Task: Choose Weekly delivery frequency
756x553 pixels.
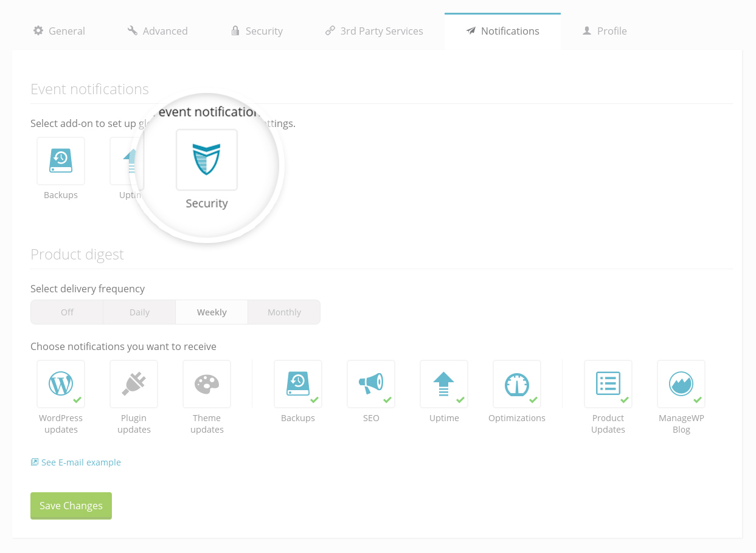Action: tap(212, 312)
